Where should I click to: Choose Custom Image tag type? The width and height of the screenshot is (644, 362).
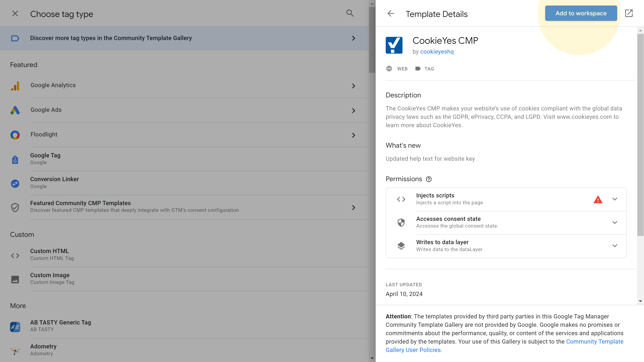184,279
